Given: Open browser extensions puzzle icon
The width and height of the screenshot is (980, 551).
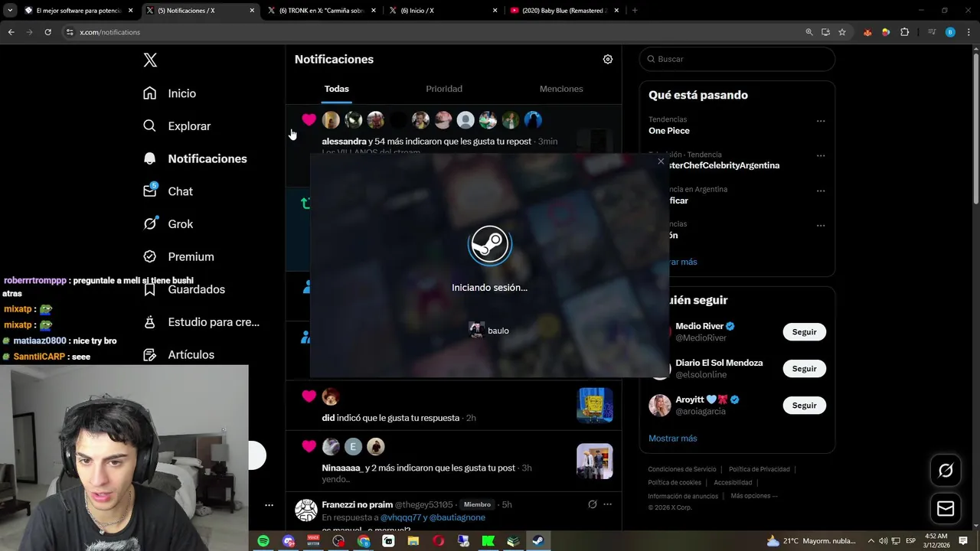Looking at the screenshot, I should [904, 32].
